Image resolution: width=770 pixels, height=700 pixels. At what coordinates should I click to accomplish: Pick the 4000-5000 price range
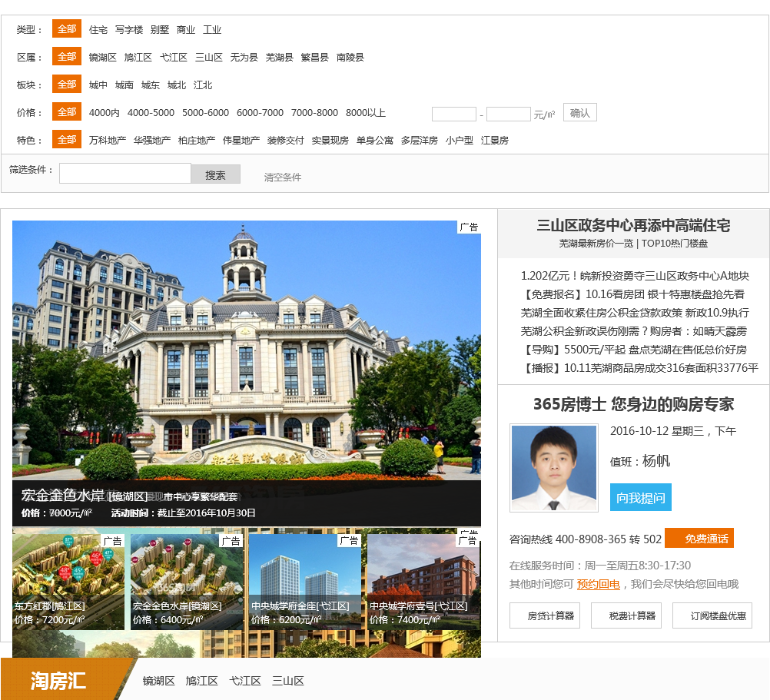click(151, 112)
